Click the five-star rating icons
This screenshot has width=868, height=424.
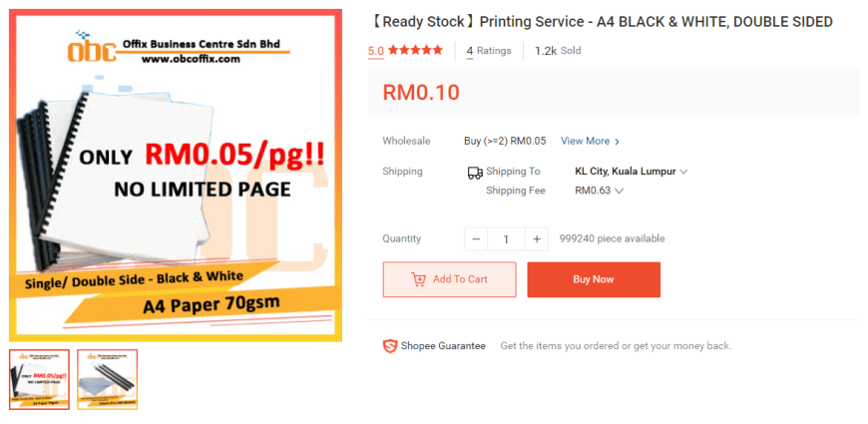pyautogui.click(x=416, y=50)
